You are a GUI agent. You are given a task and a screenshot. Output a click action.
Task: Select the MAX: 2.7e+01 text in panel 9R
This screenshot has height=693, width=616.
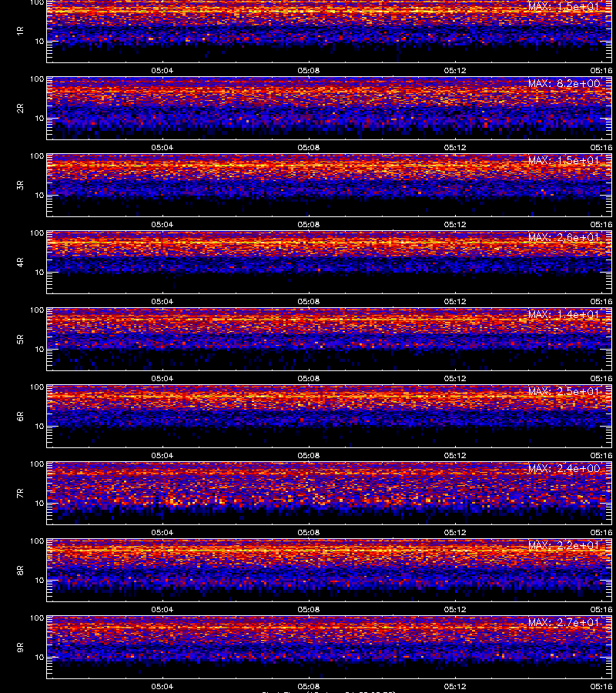(x=564, y=623)
